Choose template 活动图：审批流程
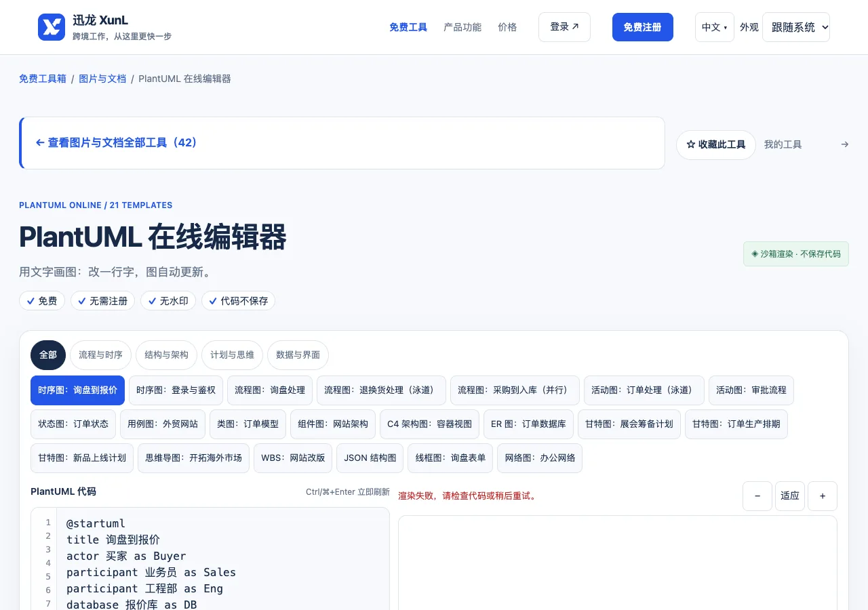Viewport: 868px width, 610px height. (x=751, y=390)
